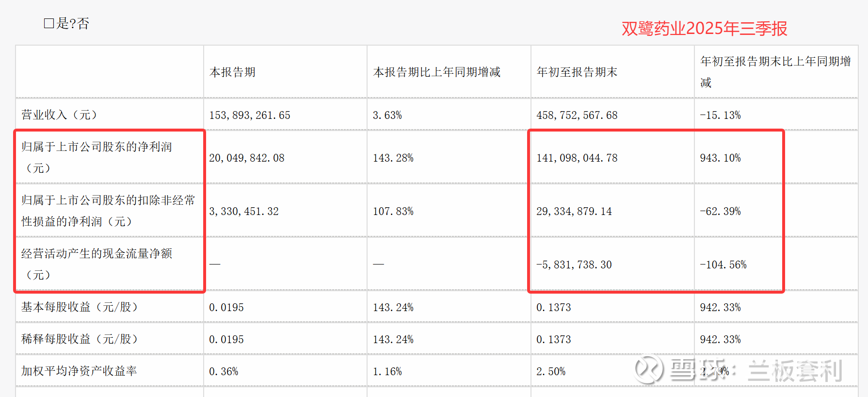Select the 本报告期 column header
Image resolution: width=868 pixels, height=397 pixels.
(232, 72)
